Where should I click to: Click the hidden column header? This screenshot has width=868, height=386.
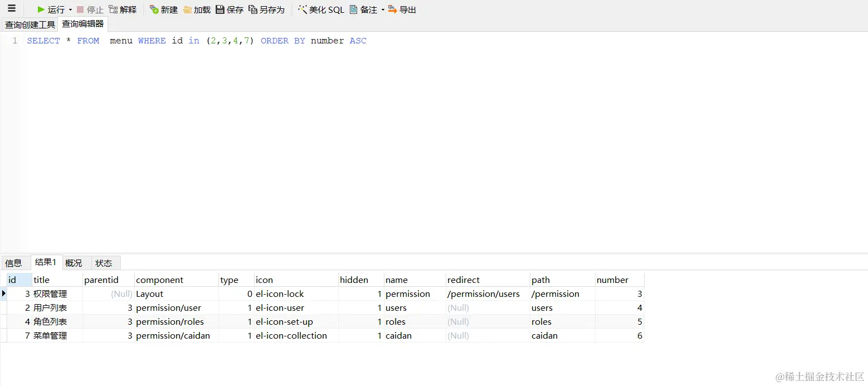tap(361, 280)
